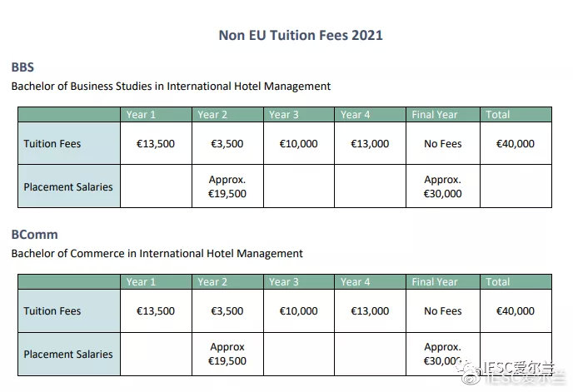573x392 pixels.
Task: Click Year 3 header in the BComm table
Action: pos(283,282)
